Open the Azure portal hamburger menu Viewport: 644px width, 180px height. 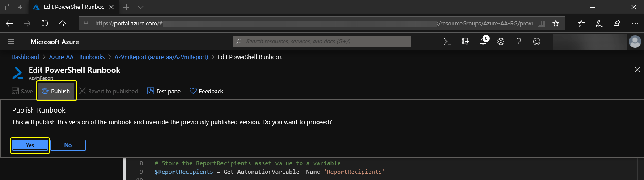(11, 42)
